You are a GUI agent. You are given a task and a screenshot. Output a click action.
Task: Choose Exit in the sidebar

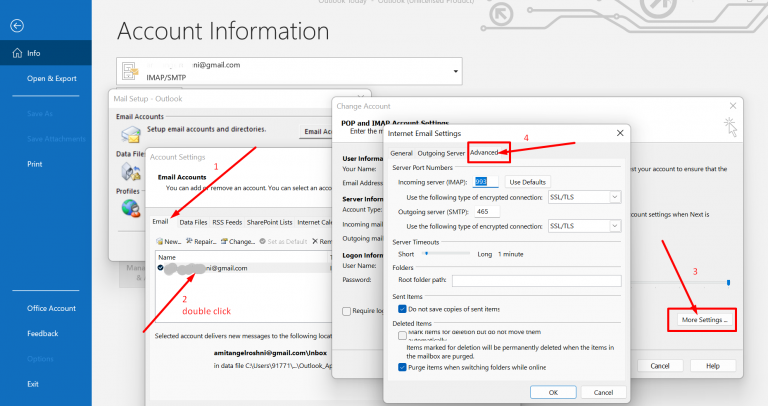tap(33, 384)
